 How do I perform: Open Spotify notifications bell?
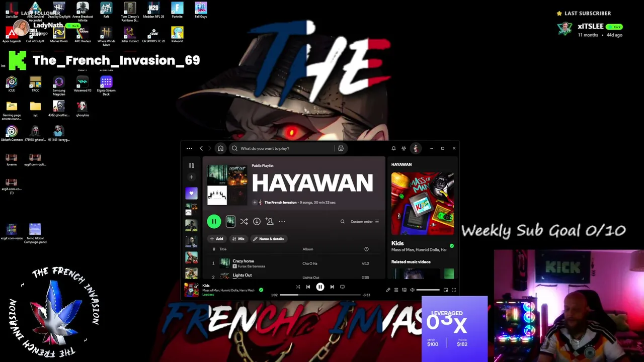point(393,148)
